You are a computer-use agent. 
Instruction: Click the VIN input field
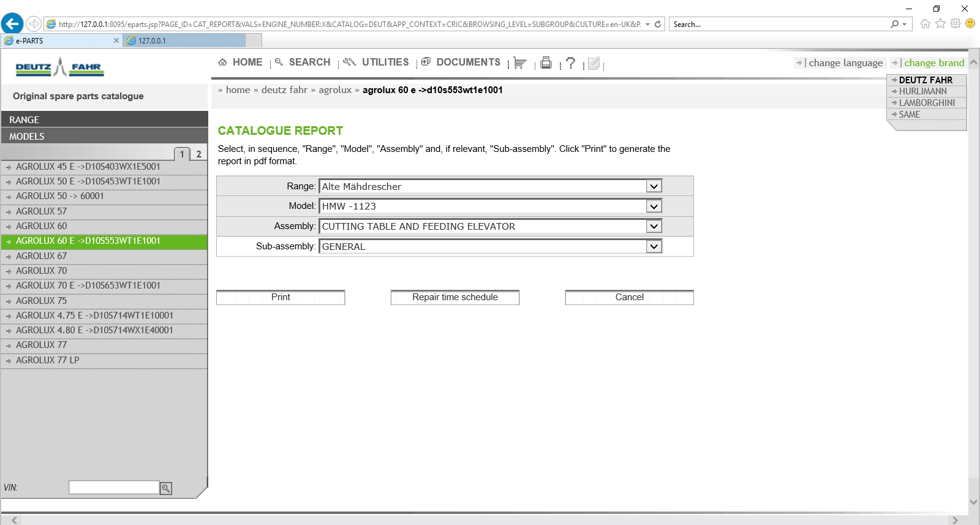[114, 488]
